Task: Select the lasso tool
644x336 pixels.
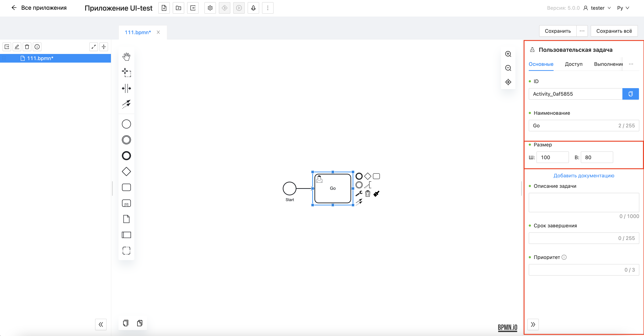Action: pos(126,72)
